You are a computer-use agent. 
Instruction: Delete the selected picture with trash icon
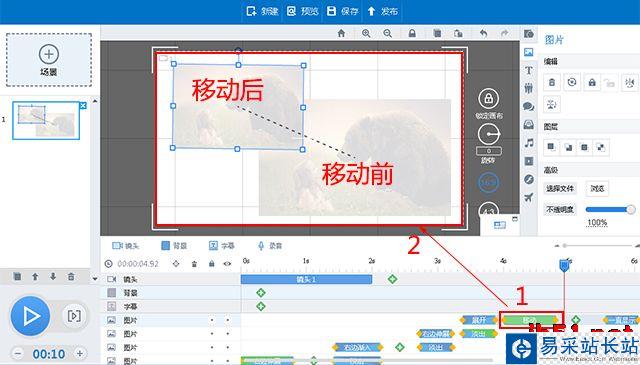coord(552,82)
